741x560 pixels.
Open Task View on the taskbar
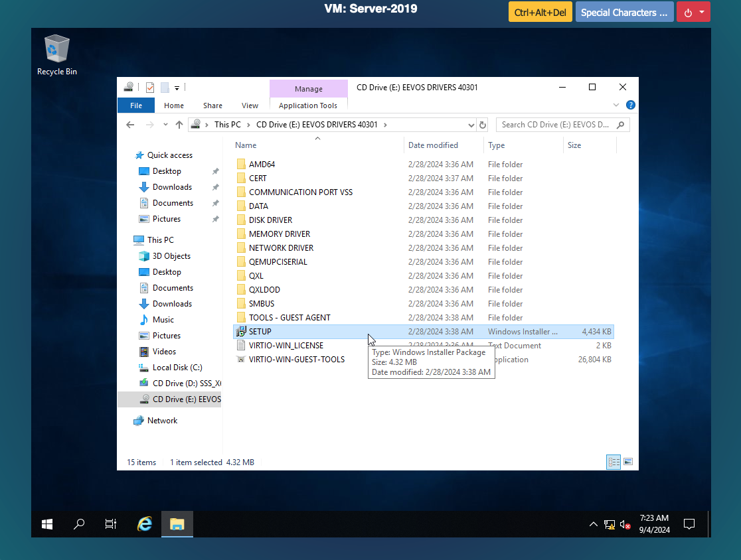point(111,524)
